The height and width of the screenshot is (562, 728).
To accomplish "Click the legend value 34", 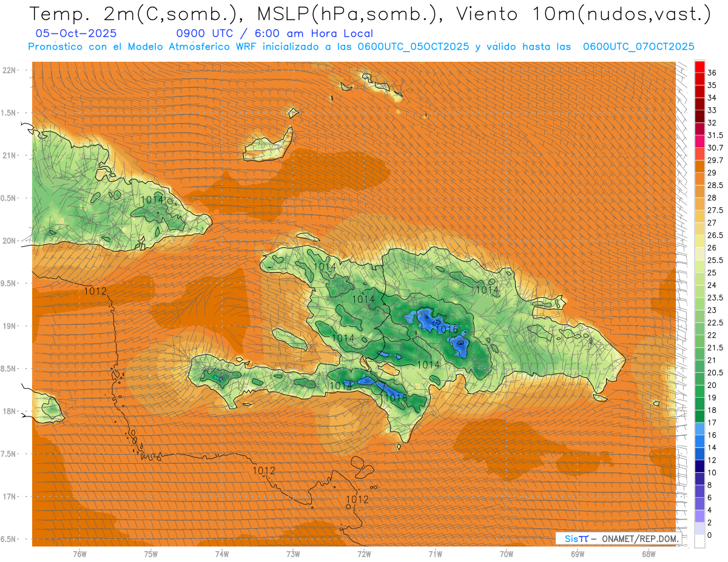I will pos(712,98).
